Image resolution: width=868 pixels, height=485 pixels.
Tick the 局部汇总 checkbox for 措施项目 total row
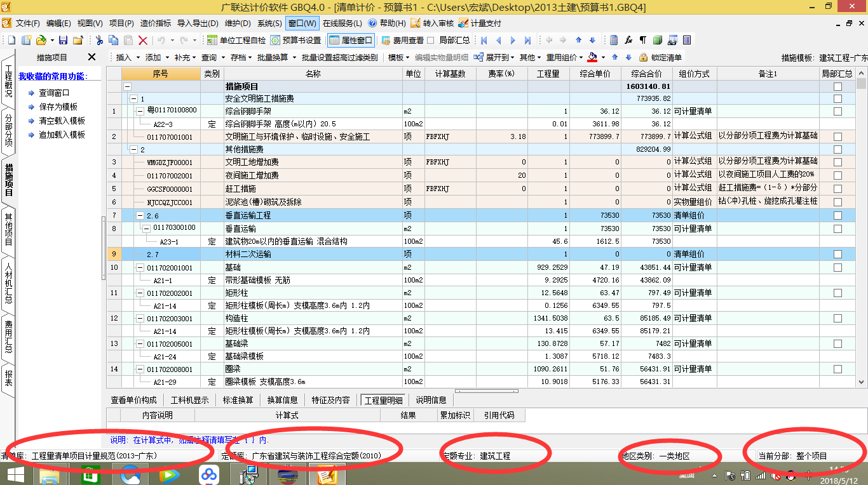tap(837, 86)
